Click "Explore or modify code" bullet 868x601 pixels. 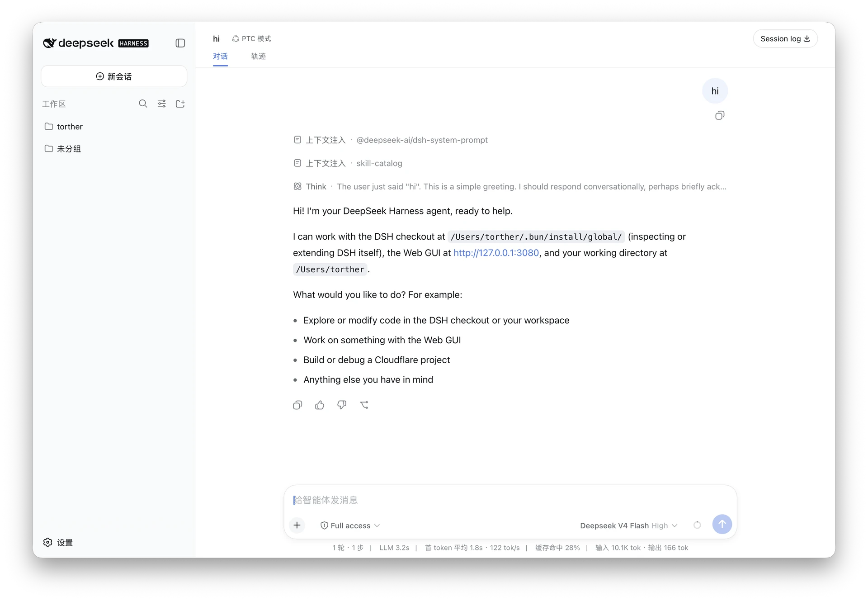(x=436, y=320)
